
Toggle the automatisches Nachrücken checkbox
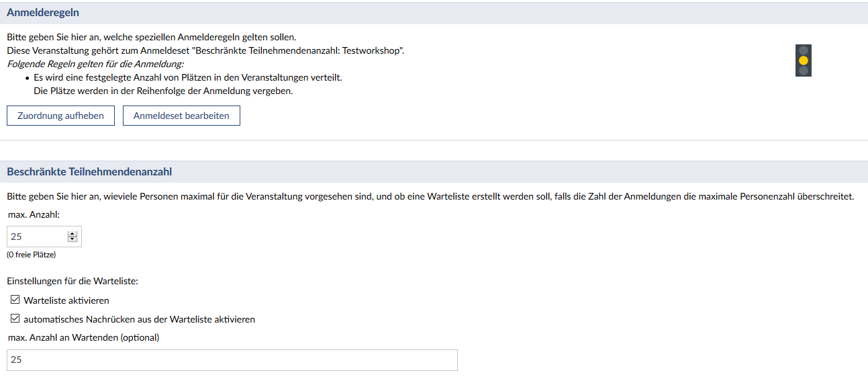[x=15, y=319]
